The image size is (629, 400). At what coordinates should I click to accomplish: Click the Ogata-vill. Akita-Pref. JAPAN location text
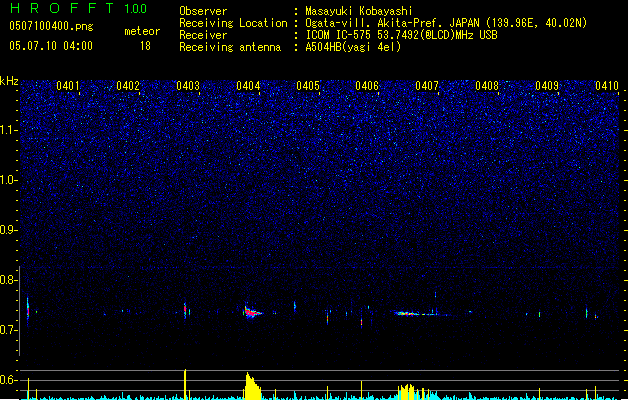pyautogui.click(x=446, y=23)
